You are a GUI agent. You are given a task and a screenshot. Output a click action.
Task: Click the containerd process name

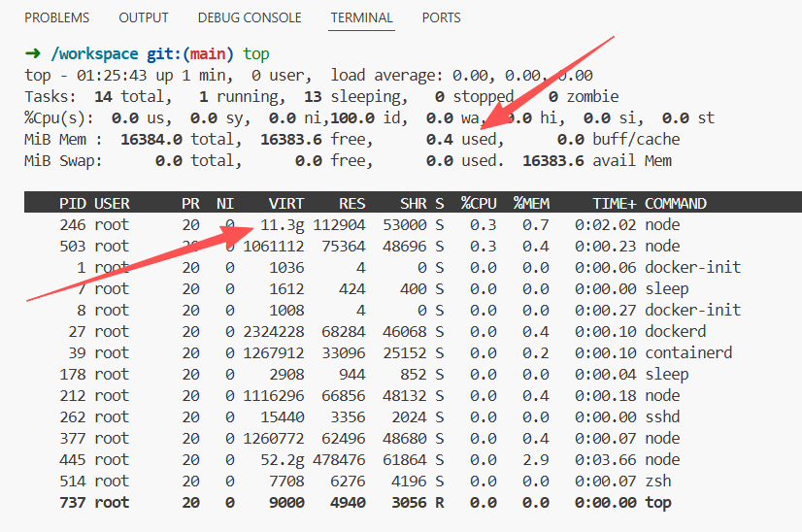(687, 353)
